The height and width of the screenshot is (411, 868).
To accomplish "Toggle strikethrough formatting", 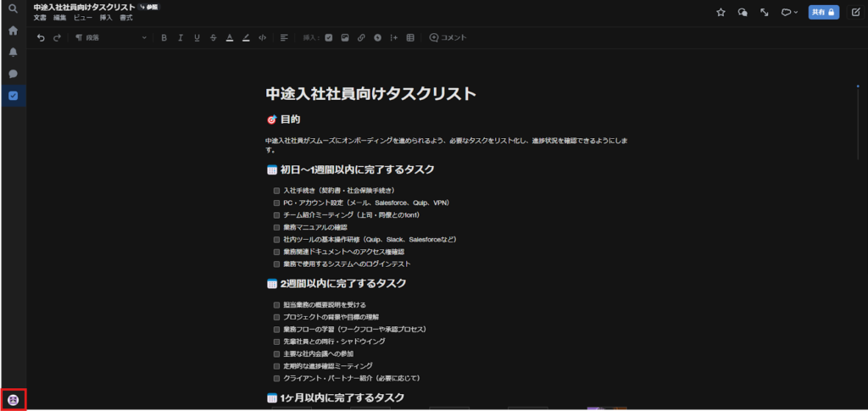I will coord(213,37).
